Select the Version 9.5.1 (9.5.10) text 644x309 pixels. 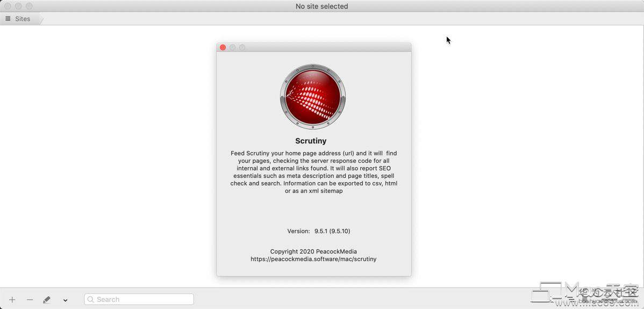[x=319, y=231]
